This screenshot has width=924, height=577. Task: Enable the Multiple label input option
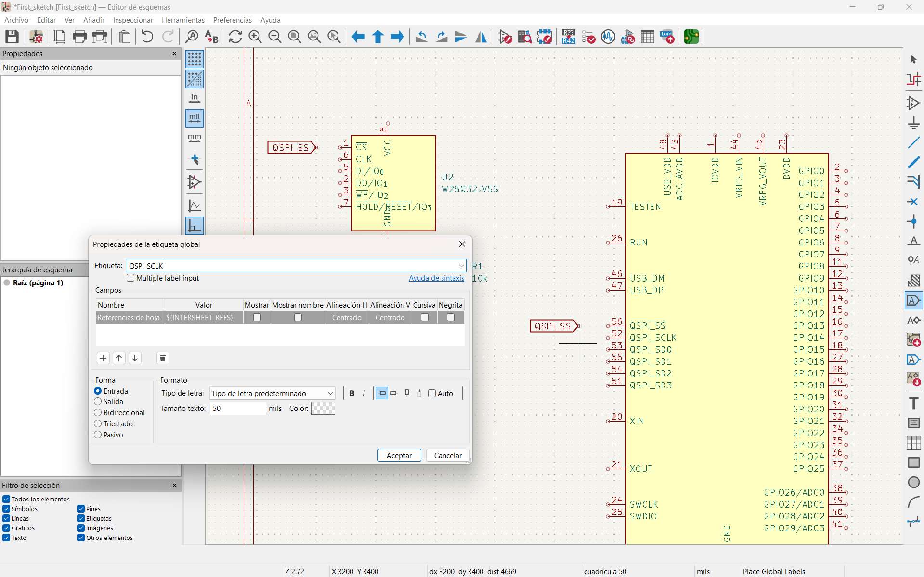coord(130,278)
